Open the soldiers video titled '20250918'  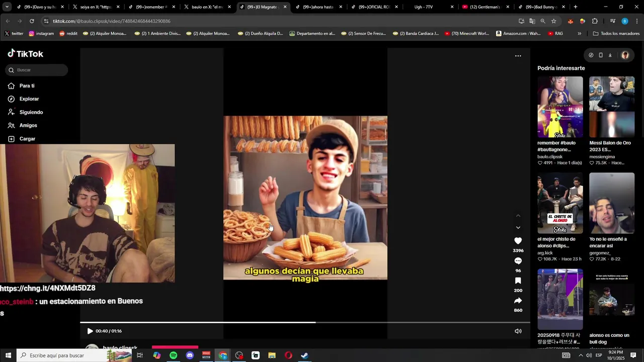(560, 299)
